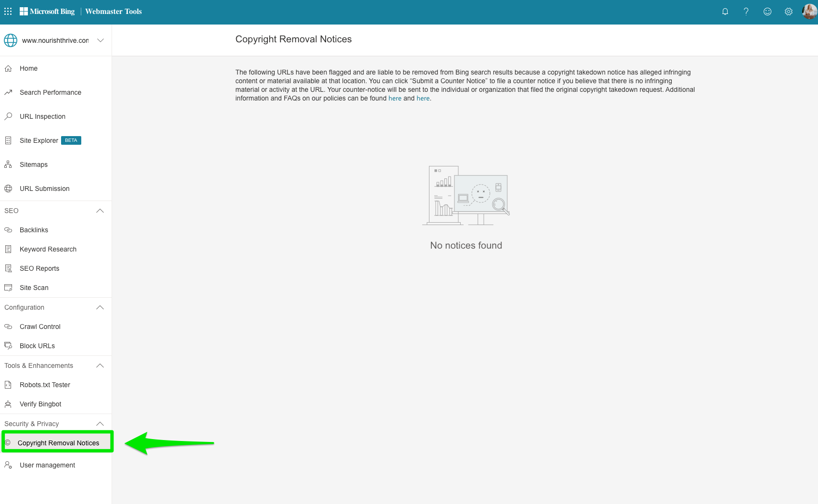The height and width of the screenshot is (504, 818).
Task: Switch to the Search Performance page
Action: (50, 92)
